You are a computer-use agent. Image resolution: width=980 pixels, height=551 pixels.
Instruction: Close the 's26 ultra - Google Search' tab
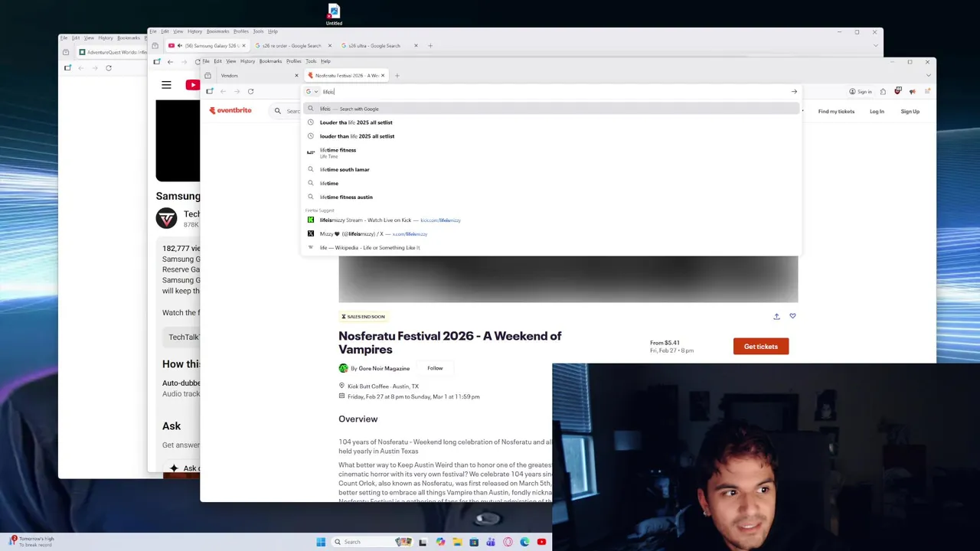click(416, 46)
